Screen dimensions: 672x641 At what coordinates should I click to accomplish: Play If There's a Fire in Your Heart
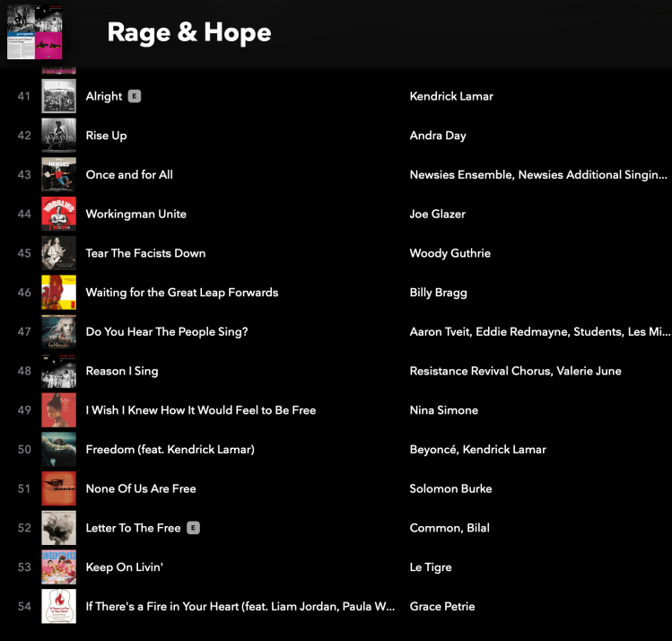tap(240, 606)
